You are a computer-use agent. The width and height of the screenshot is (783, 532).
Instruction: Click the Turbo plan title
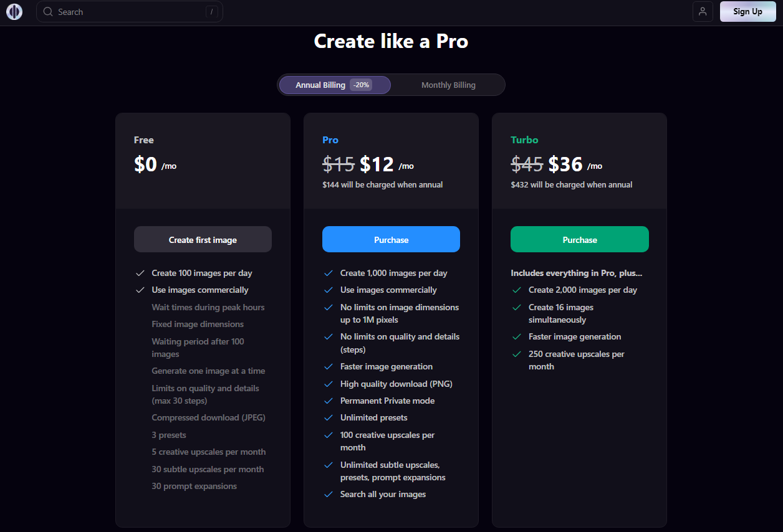point(524,140)
